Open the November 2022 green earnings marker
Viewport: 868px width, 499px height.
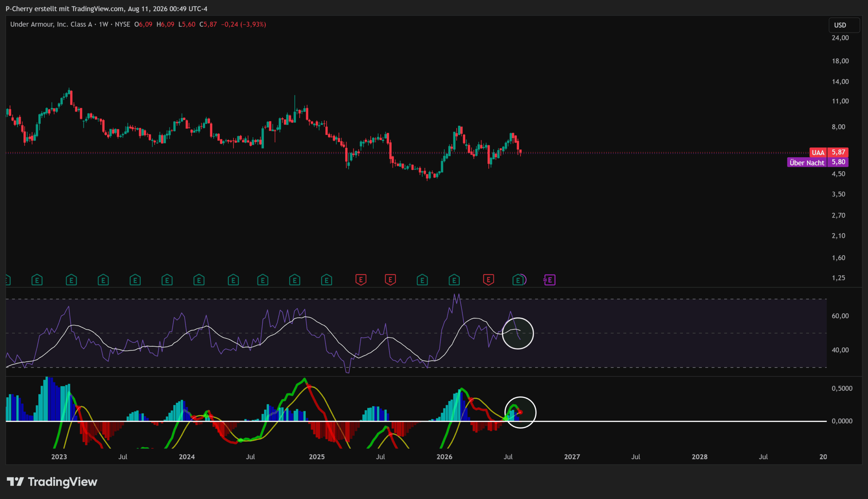click(x=37, y=280)
